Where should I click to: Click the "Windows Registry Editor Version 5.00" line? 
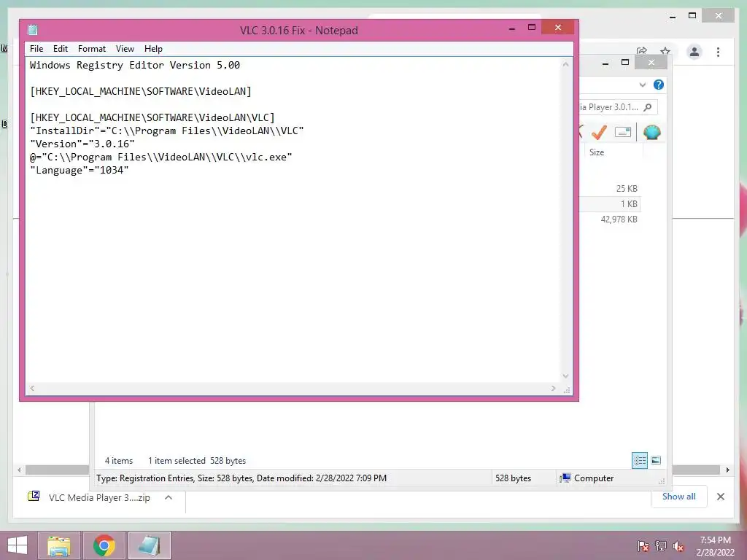tap(135, 65)
